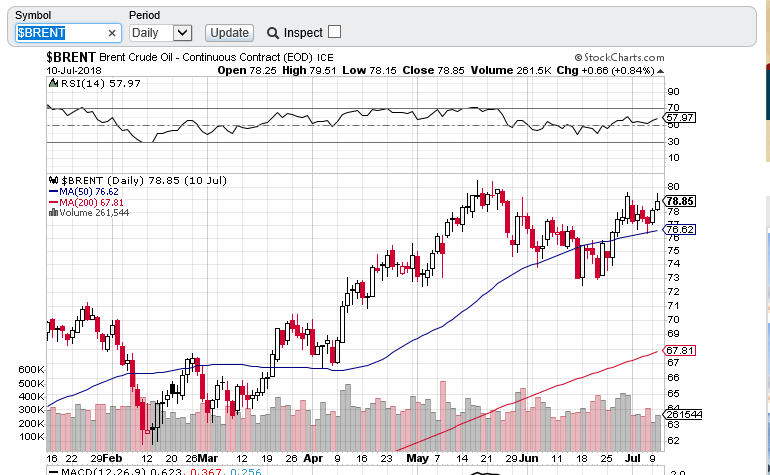Select the $BRENT symbol input field
Image resolution: width=770 pixels, height=475 pixels.
pos(68,33)
